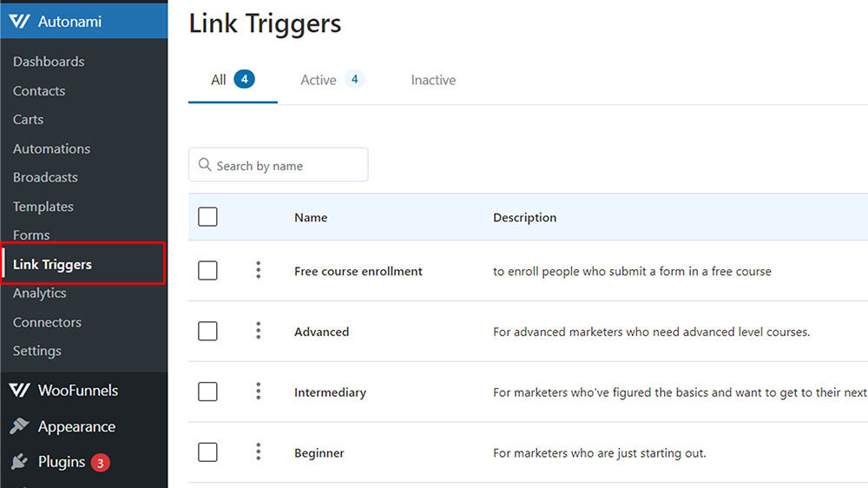Screen dimensions: 868x488
Task: Focus the Search by name field
Action: tap(279, 164)
